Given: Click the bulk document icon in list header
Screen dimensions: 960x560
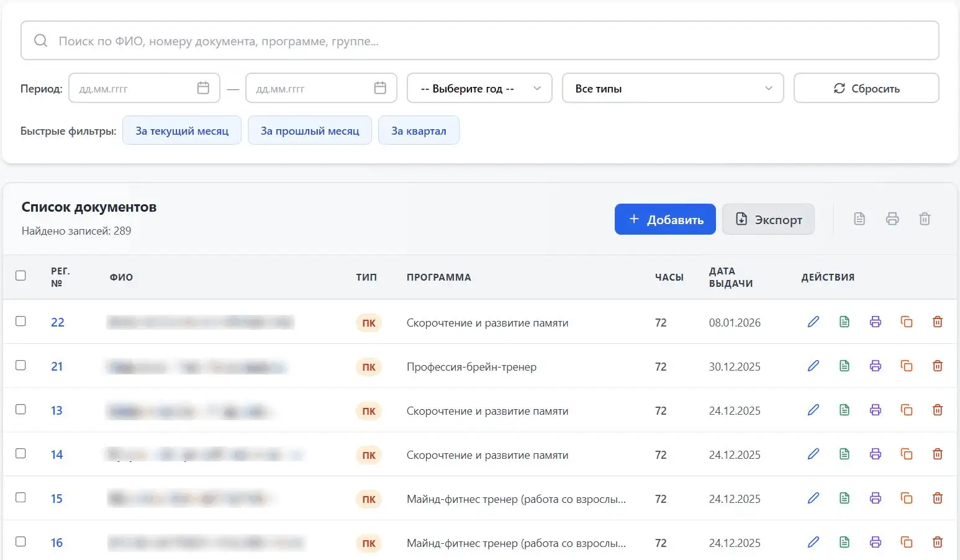Looking at the screenshot, I should 859,219.
